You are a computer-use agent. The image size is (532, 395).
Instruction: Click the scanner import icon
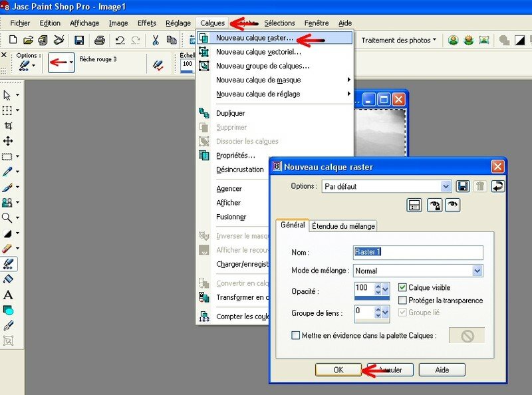(x=59, y=40)
